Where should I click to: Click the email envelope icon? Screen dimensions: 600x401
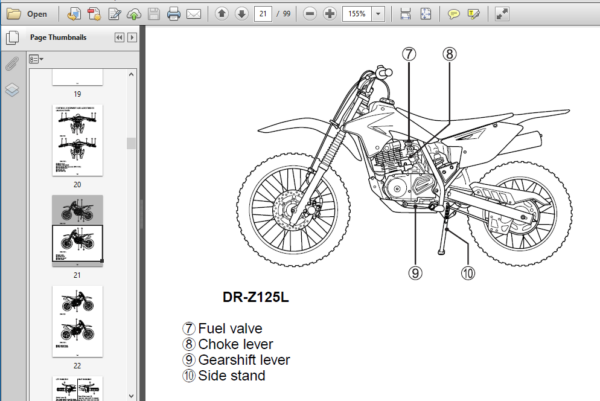pyautogui.click(x=194, y=14)
